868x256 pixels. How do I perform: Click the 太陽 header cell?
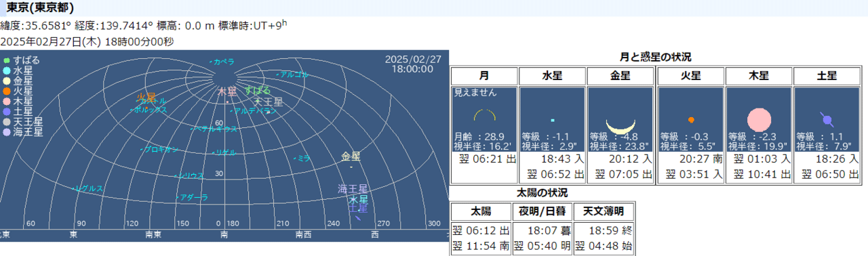pyautogui.click(x=481, y=211)
